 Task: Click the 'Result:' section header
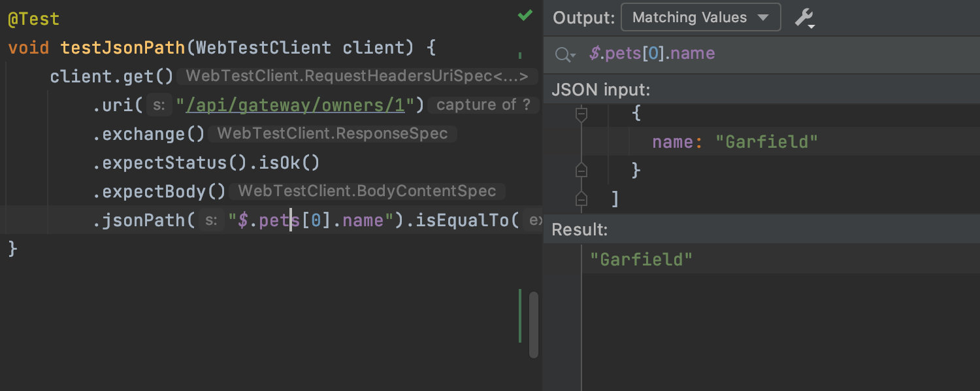click(580, 229)
